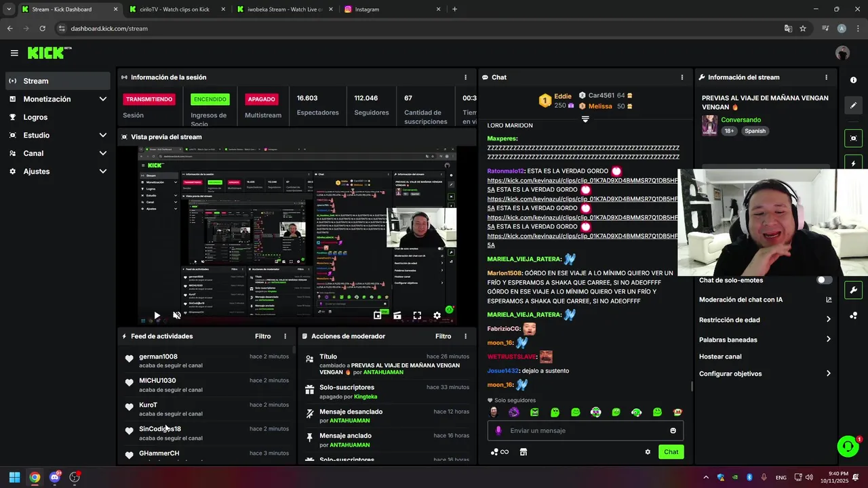
Task: Click the green support chat bubble
Action: [x=848, y=446]
